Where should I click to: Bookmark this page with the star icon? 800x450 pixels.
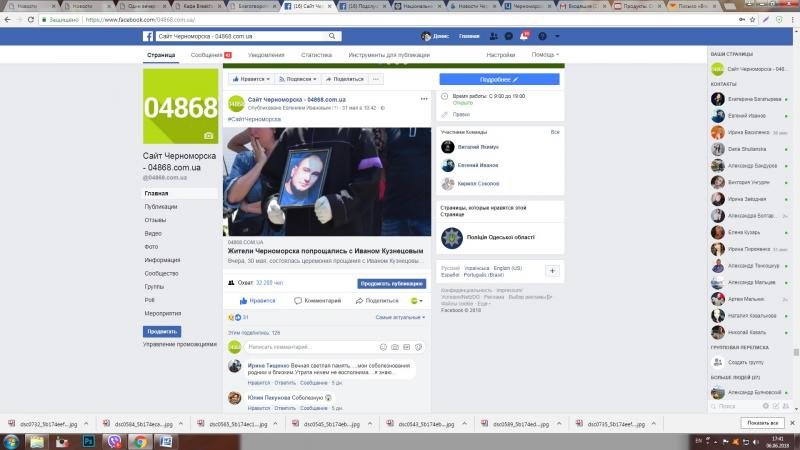tap(752, 19)
